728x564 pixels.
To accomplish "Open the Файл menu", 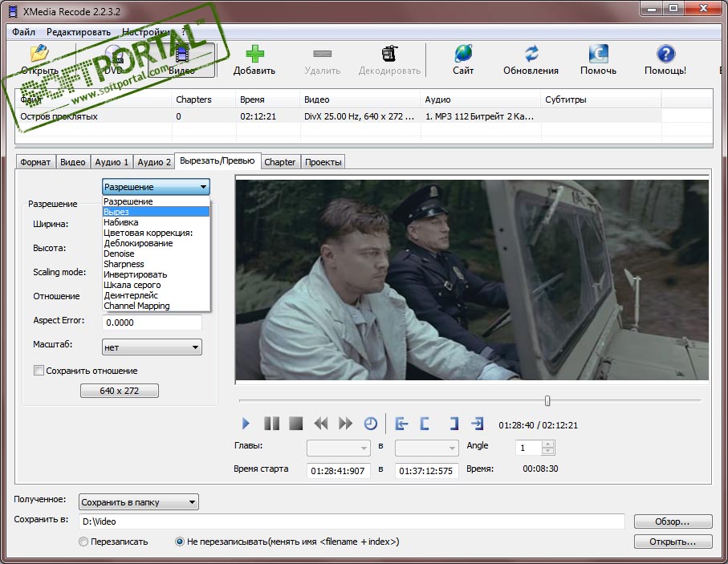I will coord(24,32).
